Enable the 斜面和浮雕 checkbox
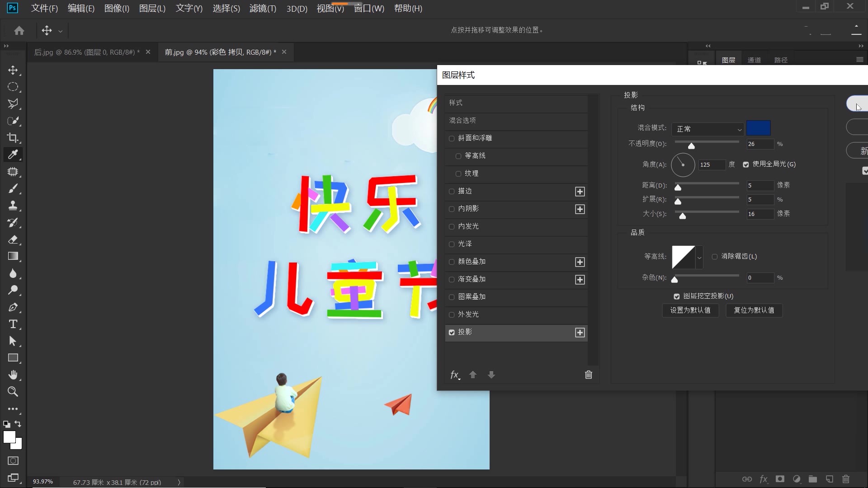Screen dimensions: 868x488 pyautogui.click(x=452, y=139)
